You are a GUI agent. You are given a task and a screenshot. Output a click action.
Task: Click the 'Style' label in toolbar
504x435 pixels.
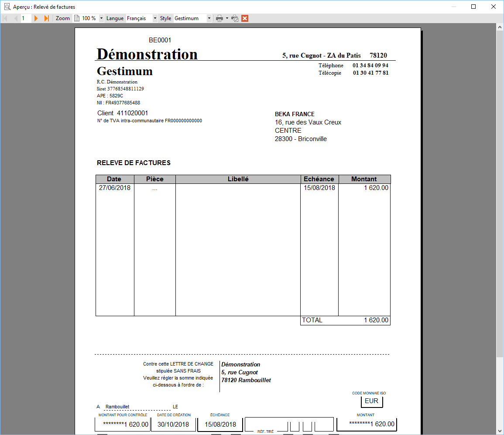(x=165, y=18)
